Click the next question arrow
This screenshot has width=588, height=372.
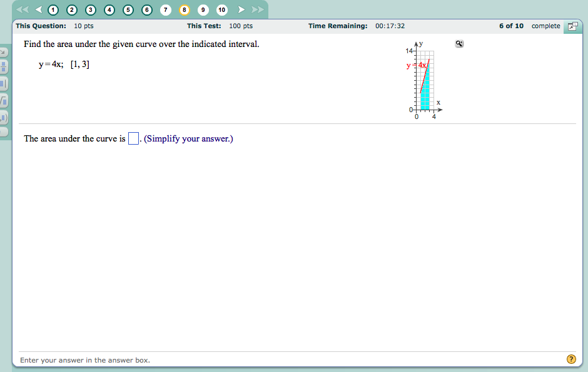click(241, 10)
